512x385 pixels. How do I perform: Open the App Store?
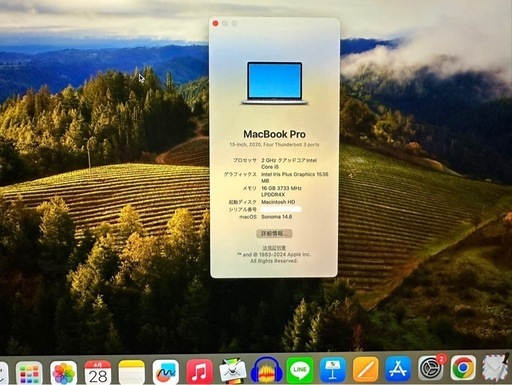398,368
